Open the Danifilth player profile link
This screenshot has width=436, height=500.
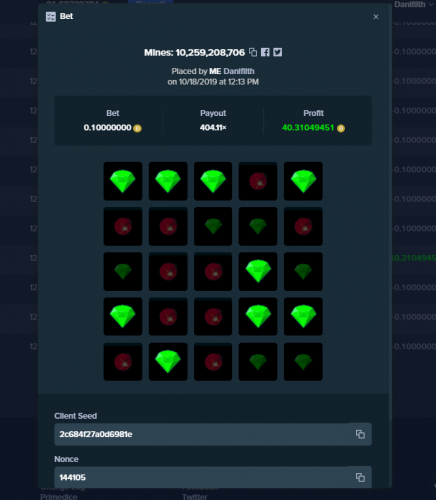coord(239,71)
